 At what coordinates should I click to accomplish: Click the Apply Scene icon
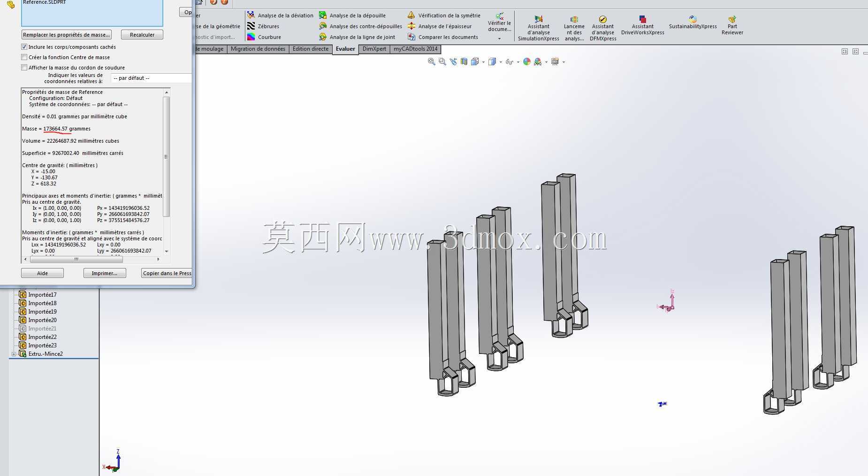point(538,61)
